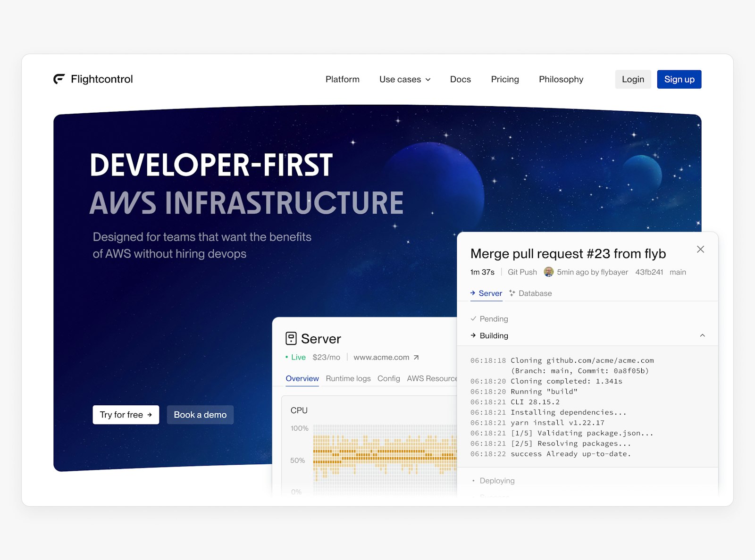Viewport: 755px width, 560px height.
Task: Click the Git Push label
Action: [522, 272]
